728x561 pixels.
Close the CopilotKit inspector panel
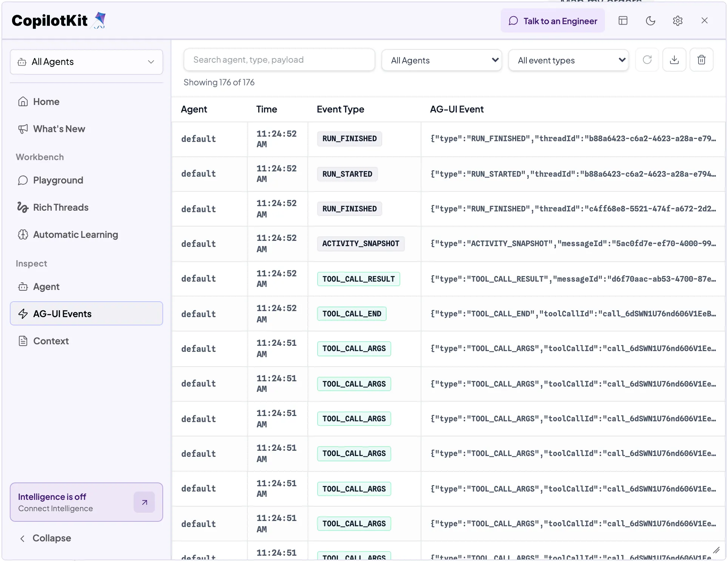[705, 21]
